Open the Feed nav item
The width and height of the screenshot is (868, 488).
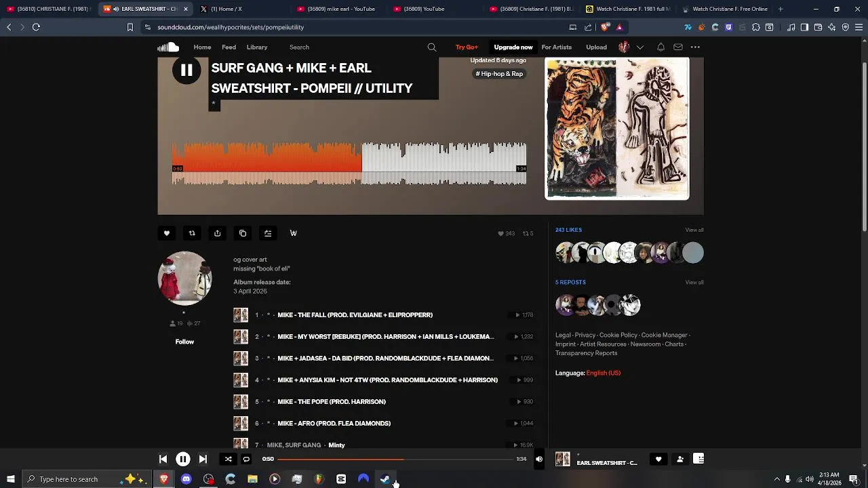pos(229,47)
